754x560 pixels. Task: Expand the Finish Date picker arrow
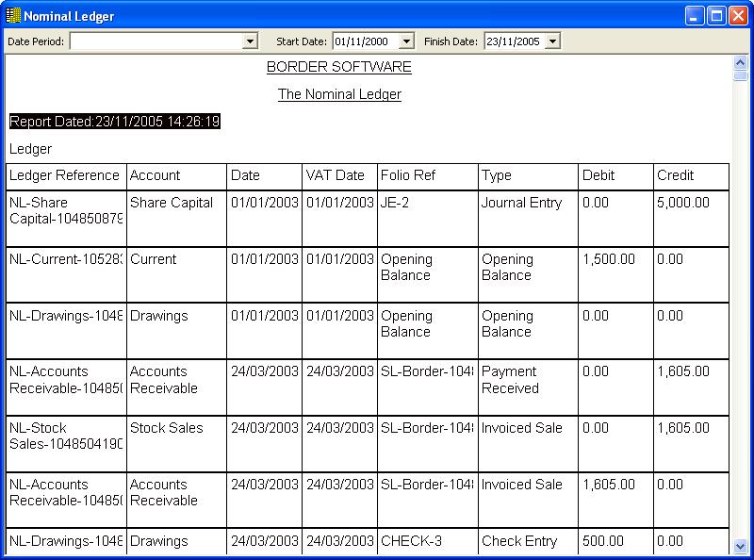553,41
